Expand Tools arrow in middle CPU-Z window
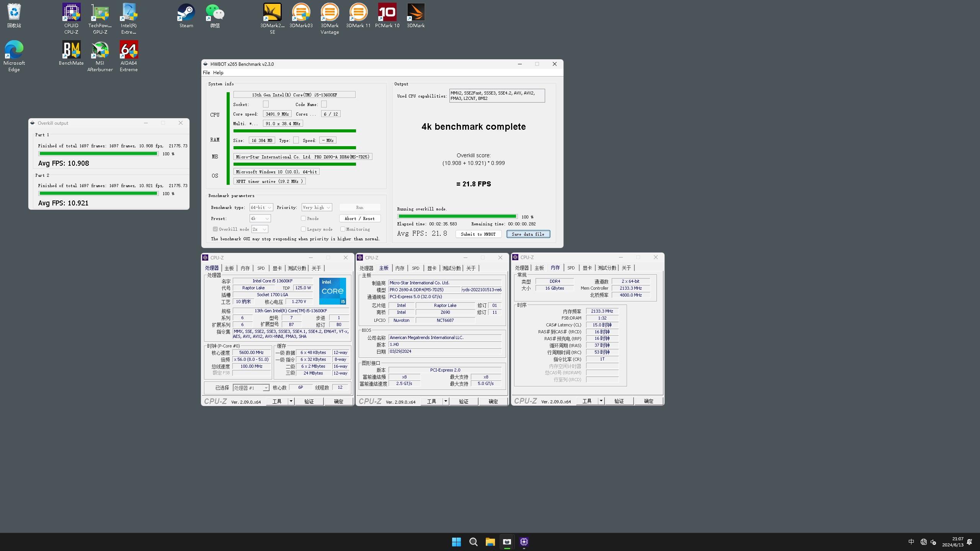 [x=446, y=401]
